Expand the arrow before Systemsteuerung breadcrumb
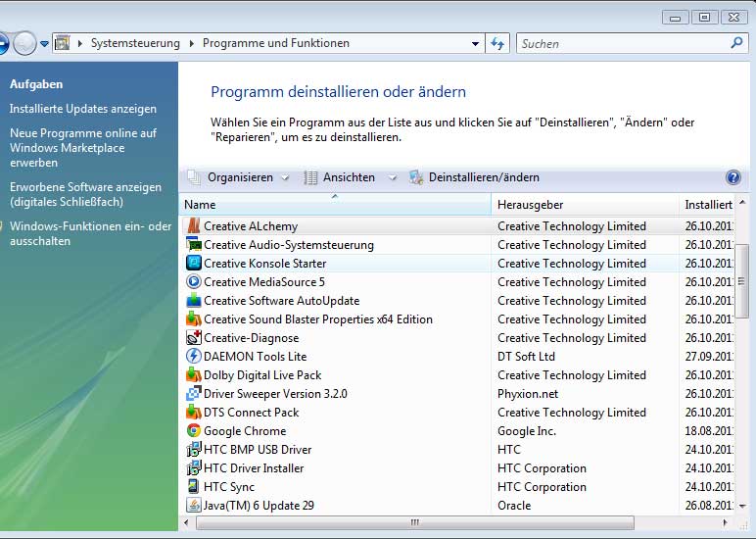Screen dimensions: 756x539 point(80,43)
